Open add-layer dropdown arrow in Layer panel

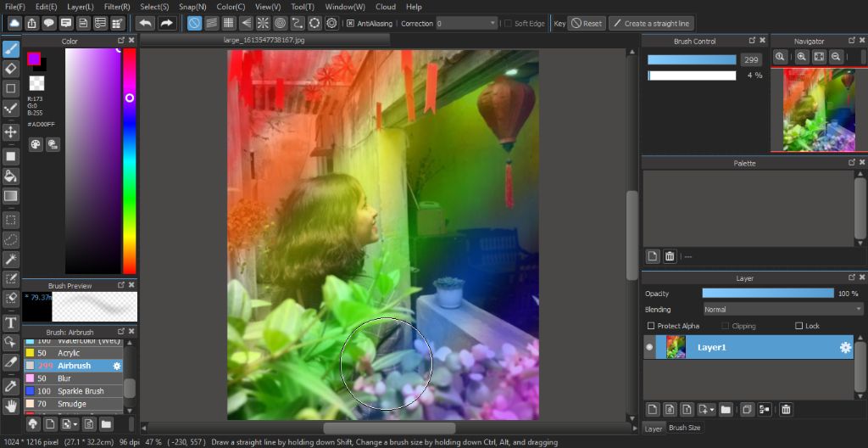pos(712,410)
